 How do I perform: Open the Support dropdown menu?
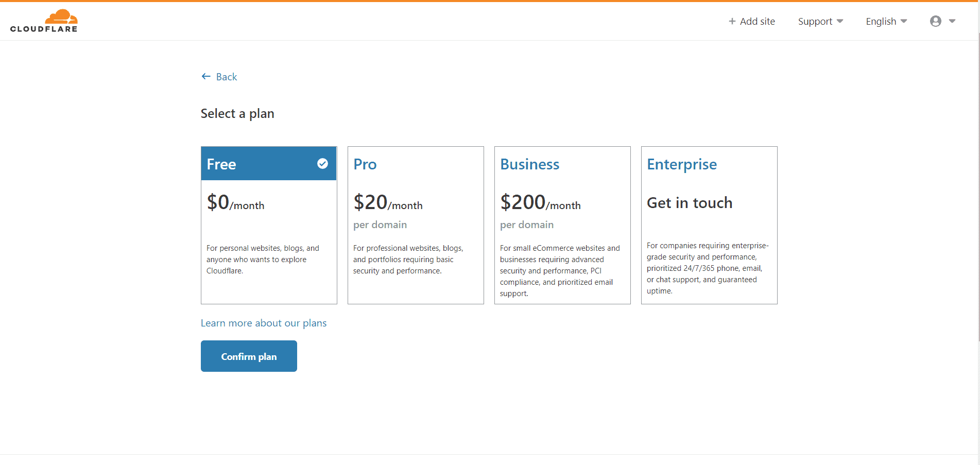pos(820,21)
